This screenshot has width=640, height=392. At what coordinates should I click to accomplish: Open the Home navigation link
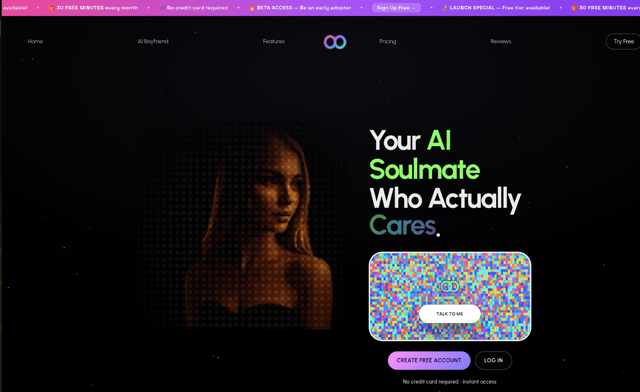[35, 41]
